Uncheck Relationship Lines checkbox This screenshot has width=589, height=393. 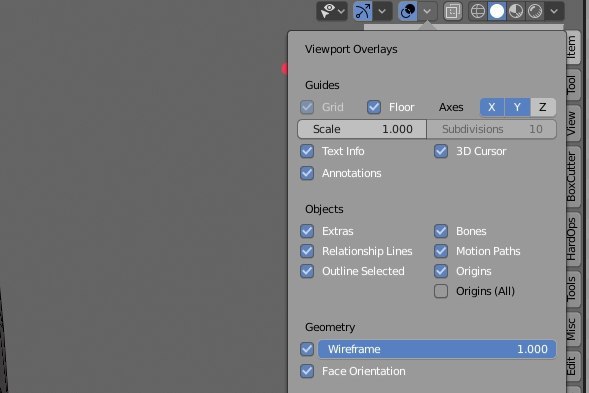tap(307, 251)
